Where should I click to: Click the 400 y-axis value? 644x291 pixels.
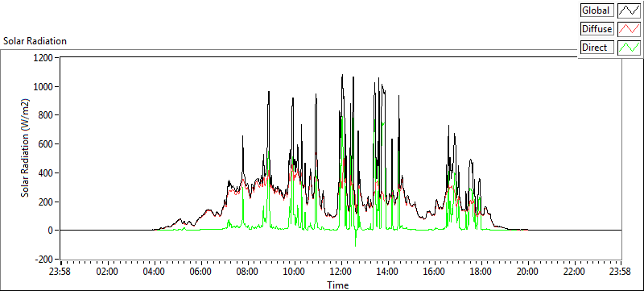click(x=47, y=173)
